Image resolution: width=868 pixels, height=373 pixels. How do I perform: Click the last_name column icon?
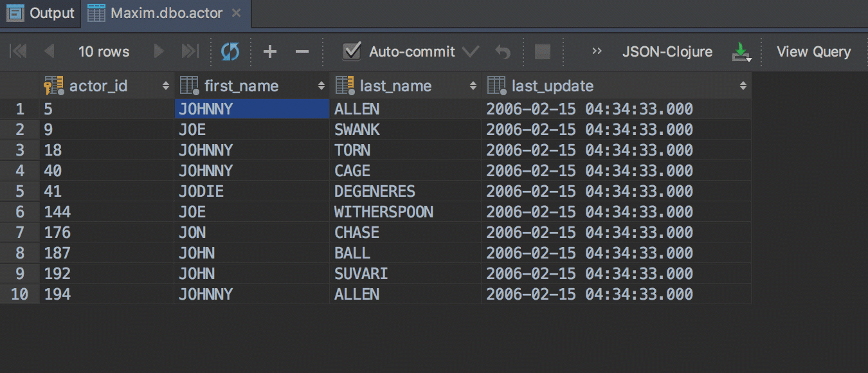click(345, 86)
